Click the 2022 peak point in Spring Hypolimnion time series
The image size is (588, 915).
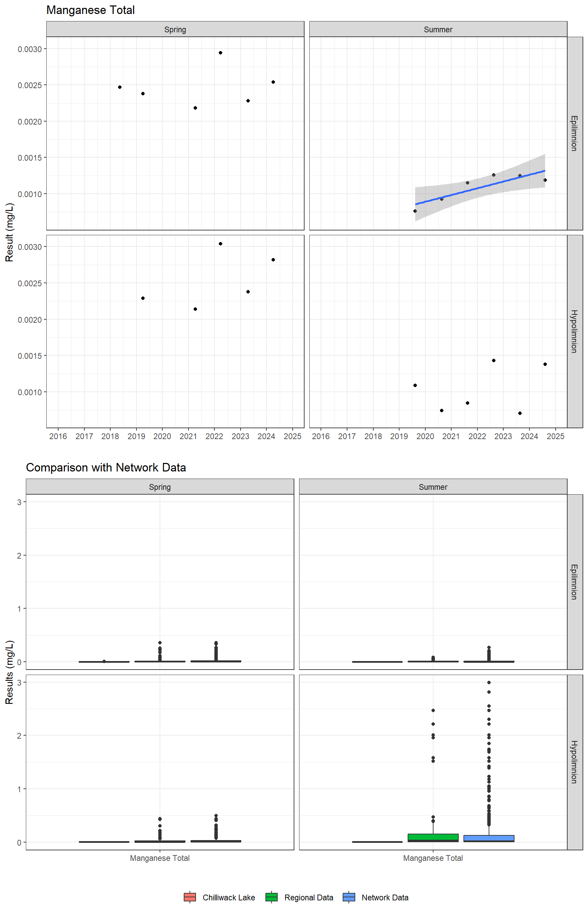pyautogui.click(x=220, y=244)
